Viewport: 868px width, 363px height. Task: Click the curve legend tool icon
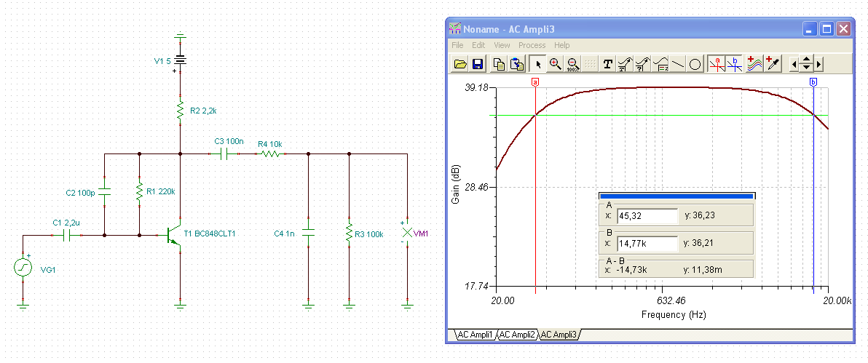click(660, 65)
